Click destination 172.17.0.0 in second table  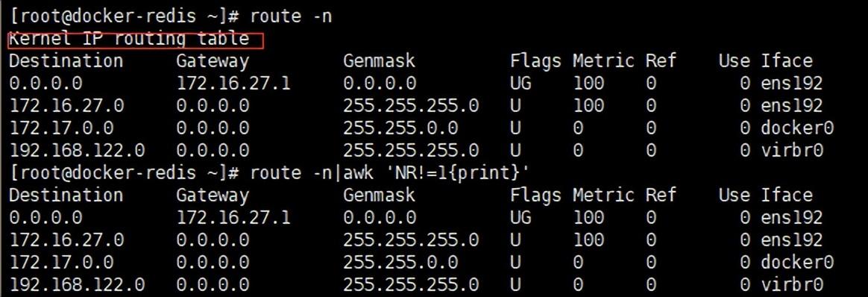[61, 262]
